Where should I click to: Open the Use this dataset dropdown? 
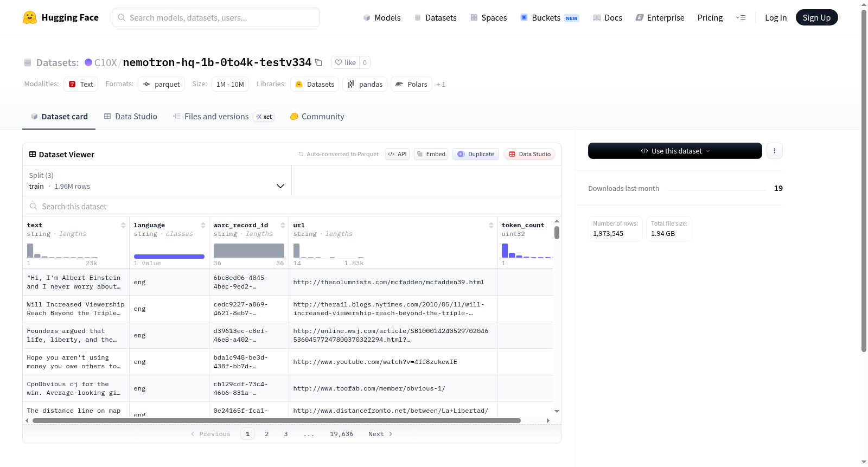(x=675, y=151)
